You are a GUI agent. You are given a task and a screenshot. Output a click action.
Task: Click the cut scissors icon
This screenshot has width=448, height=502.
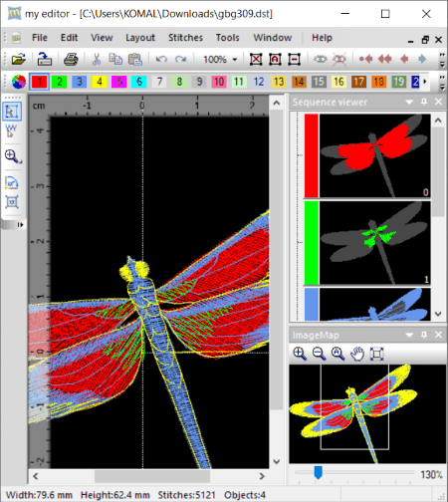coord(97,60)
